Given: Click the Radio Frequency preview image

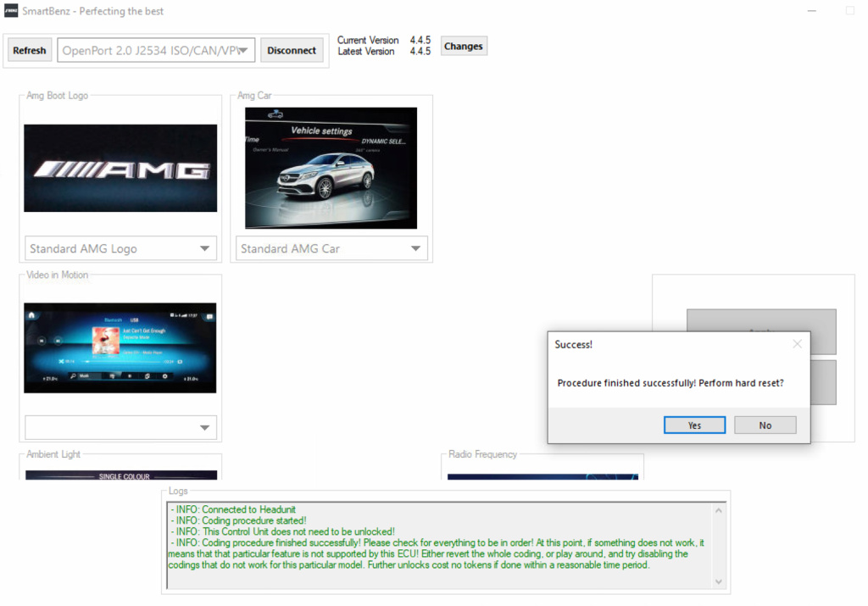Looking at the screenshot, I should pos(542,476).
